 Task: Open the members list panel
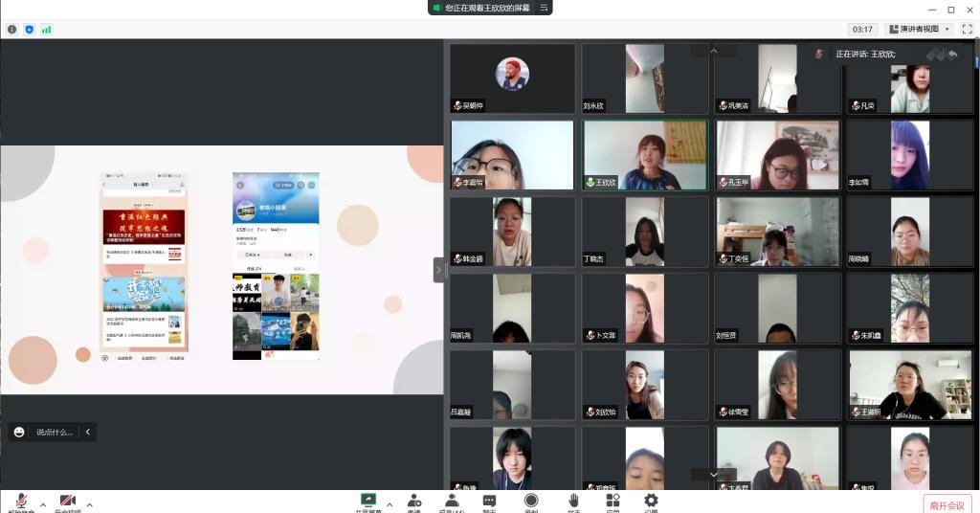[x=451, y=502]
